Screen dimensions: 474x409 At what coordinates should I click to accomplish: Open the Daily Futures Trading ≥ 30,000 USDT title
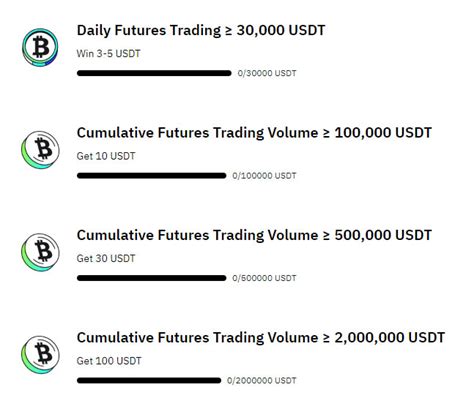click(x=201, y=30)
